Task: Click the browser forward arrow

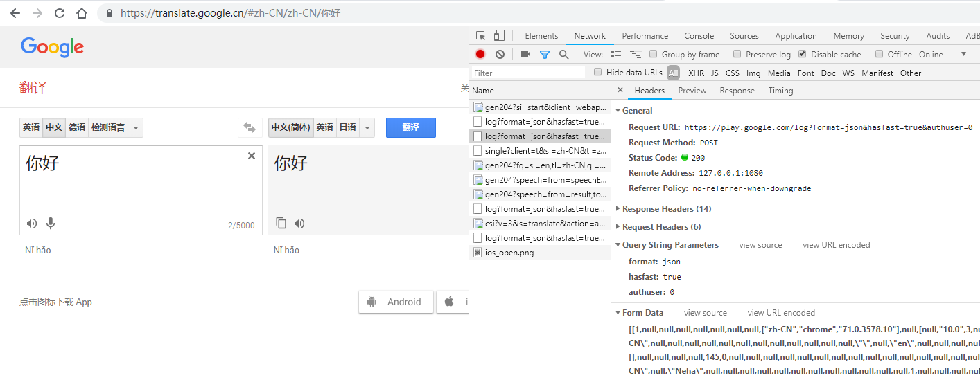Action: 37,13
